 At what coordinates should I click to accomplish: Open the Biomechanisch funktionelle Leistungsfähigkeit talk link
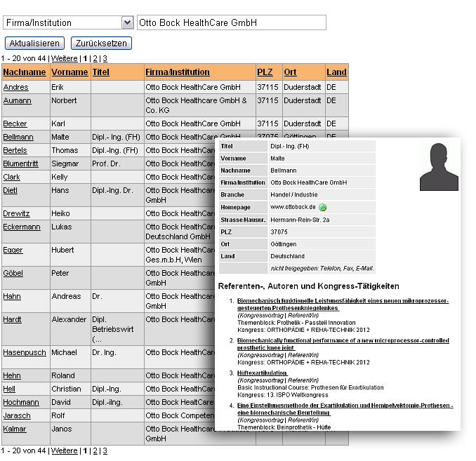click(x=343, y=305)
